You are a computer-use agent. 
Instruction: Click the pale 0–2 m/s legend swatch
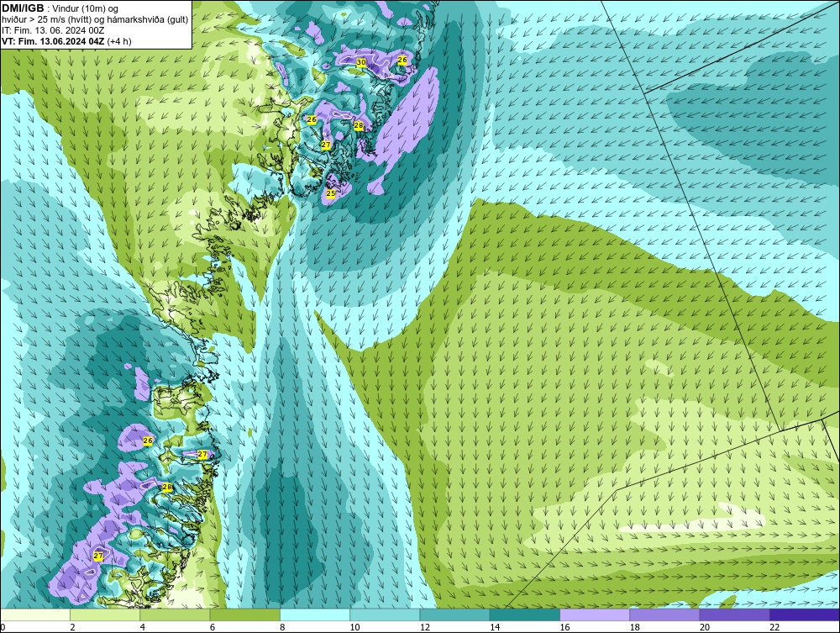point(34,615)
